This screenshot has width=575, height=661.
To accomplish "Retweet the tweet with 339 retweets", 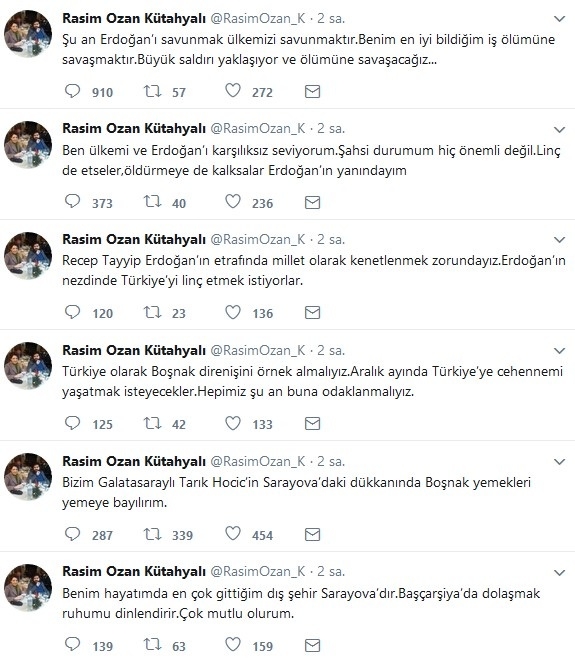I will pos(152,534).
